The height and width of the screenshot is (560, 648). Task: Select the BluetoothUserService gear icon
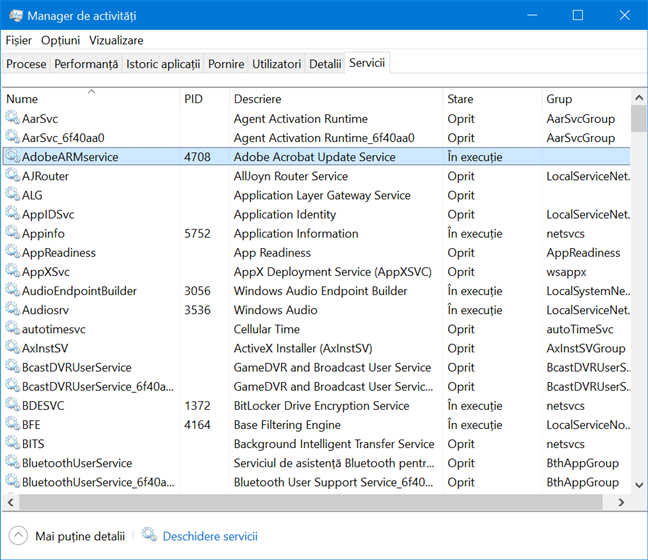click(12, 462)
